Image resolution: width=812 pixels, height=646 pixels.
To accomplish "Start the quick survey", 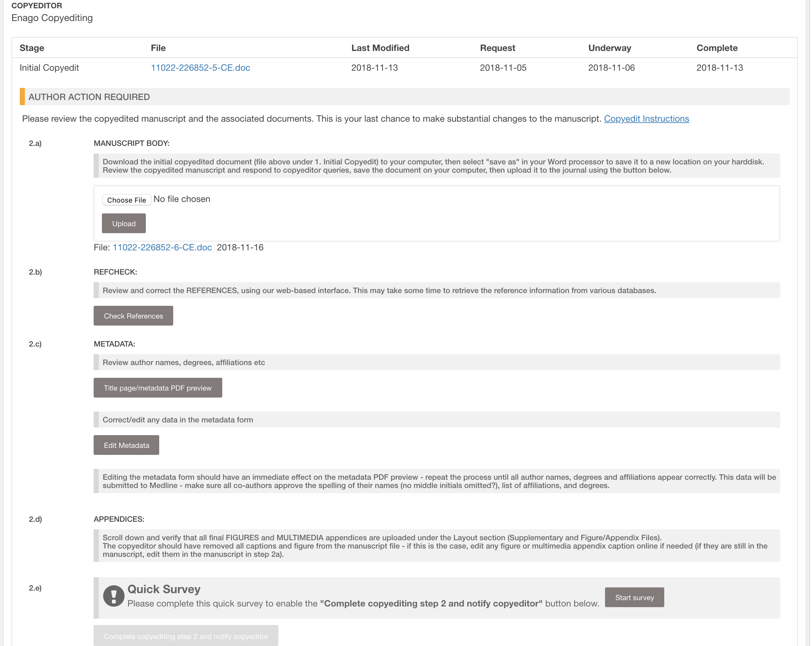I will [x=634, y=597].
